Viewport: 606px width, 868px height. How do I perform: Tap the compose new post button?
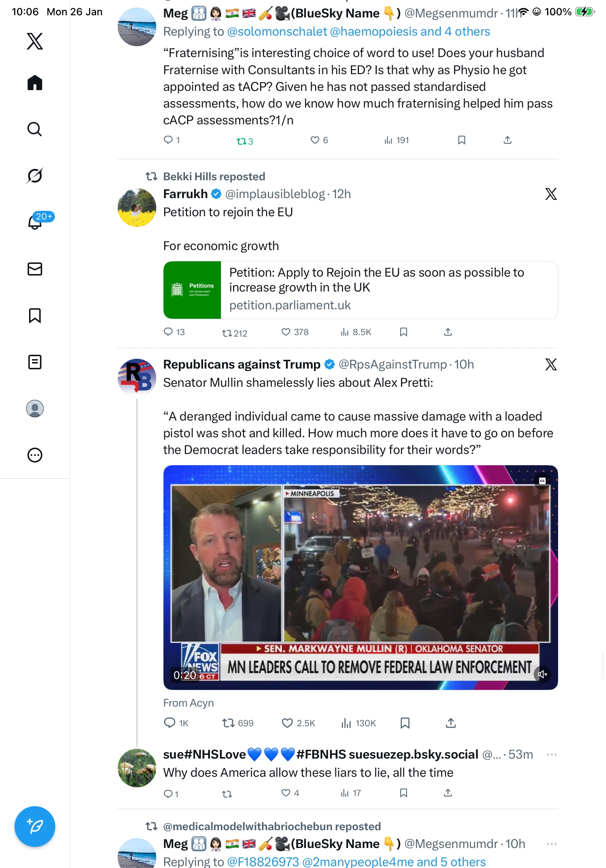click(x=35, y=827)
